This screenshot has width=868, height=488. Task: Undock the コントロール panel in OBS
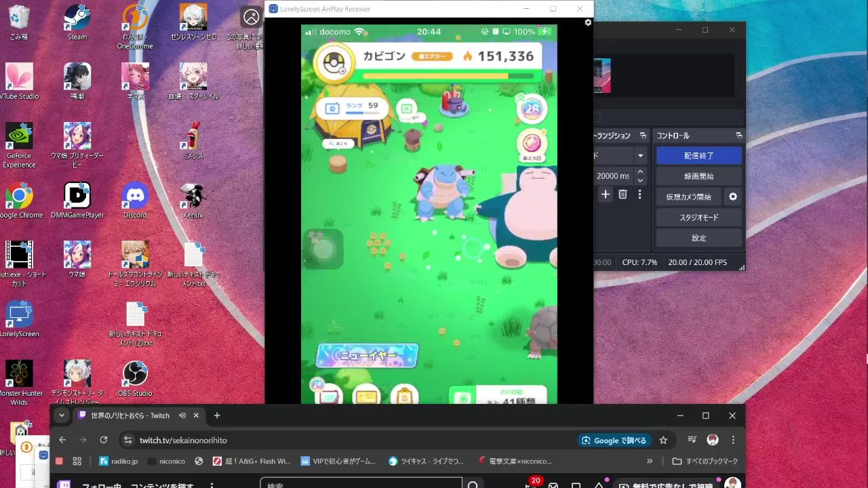point(739,136)
